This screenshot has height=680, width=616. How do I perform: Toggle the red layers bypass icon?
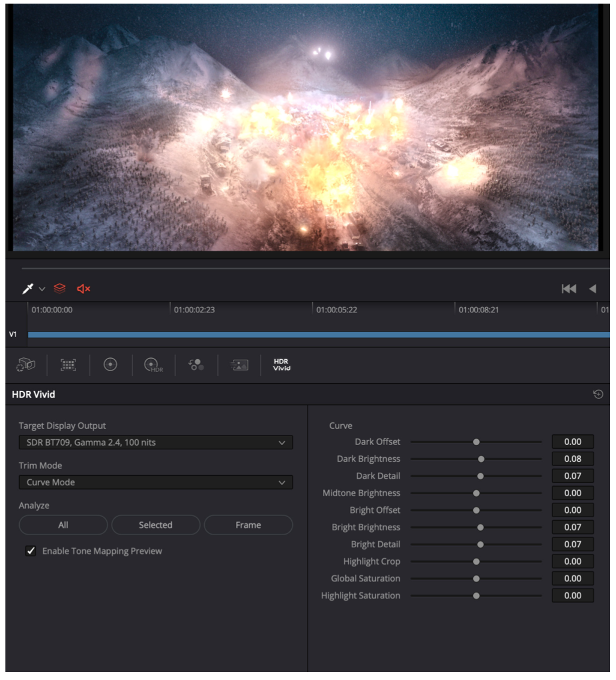(60, 288)
